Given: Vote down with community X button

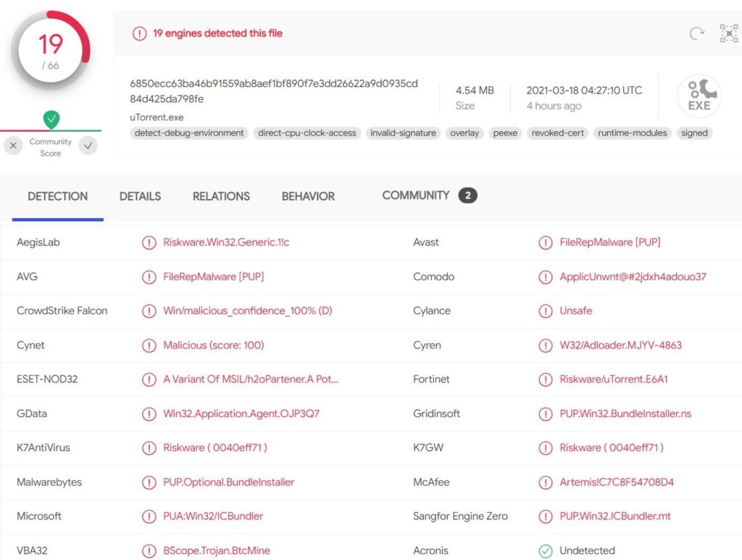Looking at the screenshot, I should [13, 146].
